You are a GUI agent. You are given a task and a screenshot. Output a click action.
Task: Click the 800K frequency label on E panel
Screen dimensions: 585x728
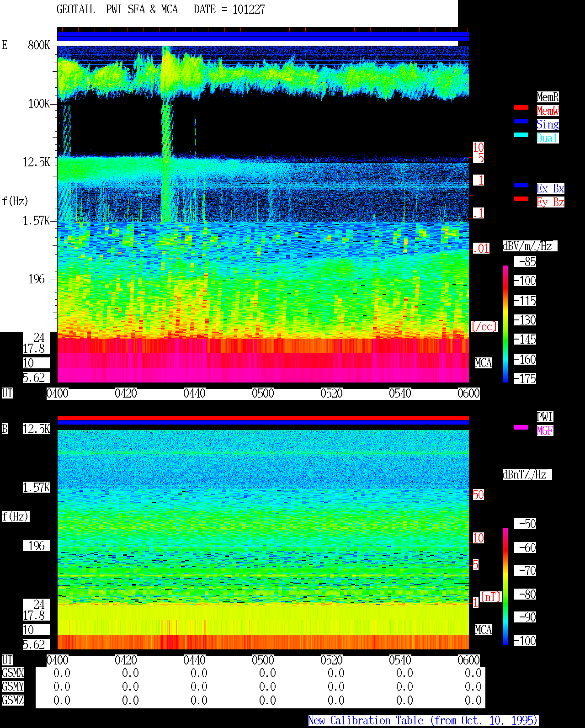point(39,45)
